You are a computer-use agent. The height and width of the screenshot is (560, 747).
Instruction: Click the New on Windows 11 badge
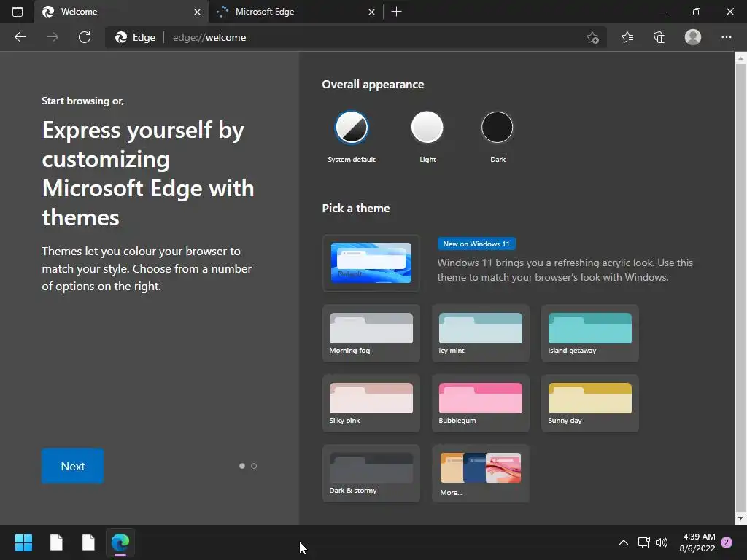(x=476, y=244)
